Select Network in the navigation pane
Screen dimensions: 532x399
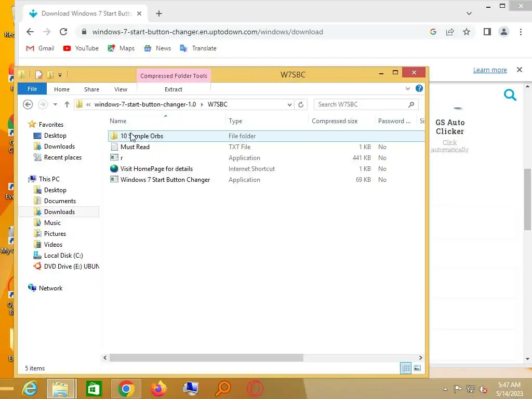point(50,288)
